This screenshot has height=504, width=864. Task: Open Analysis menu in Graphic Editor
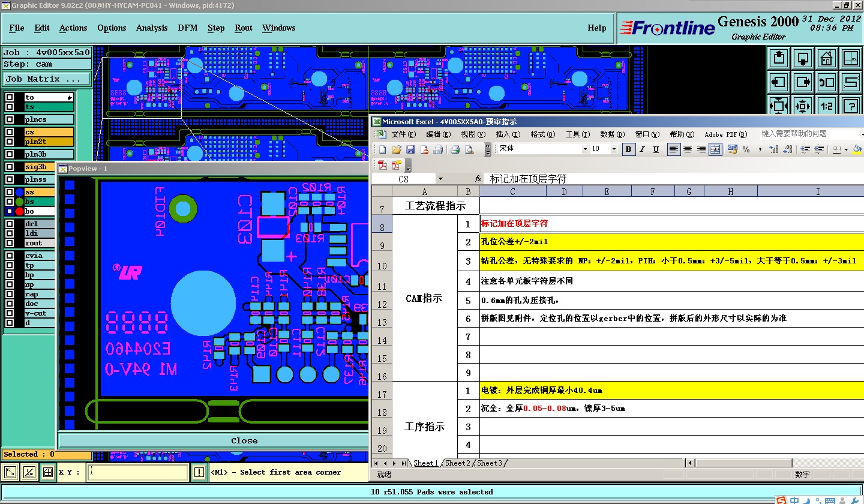tap(152, 28)
